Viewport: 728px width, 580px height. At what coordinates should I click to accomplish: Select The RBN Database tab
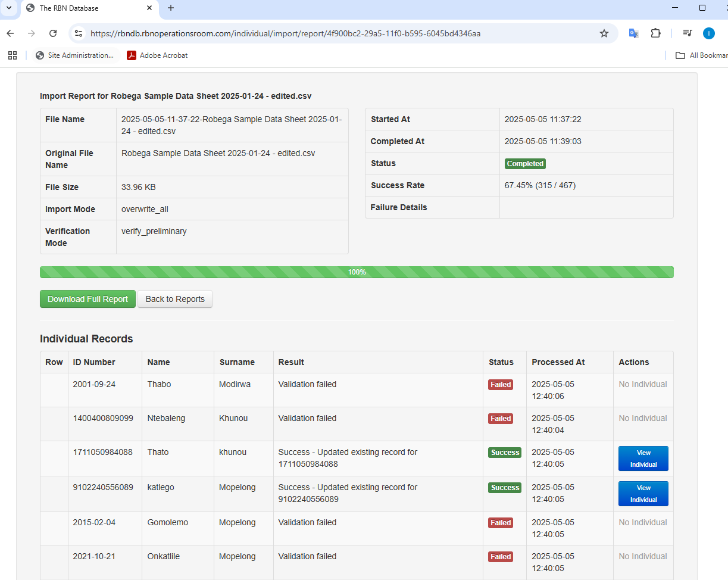pyautogui.click(x=83, y=8)
